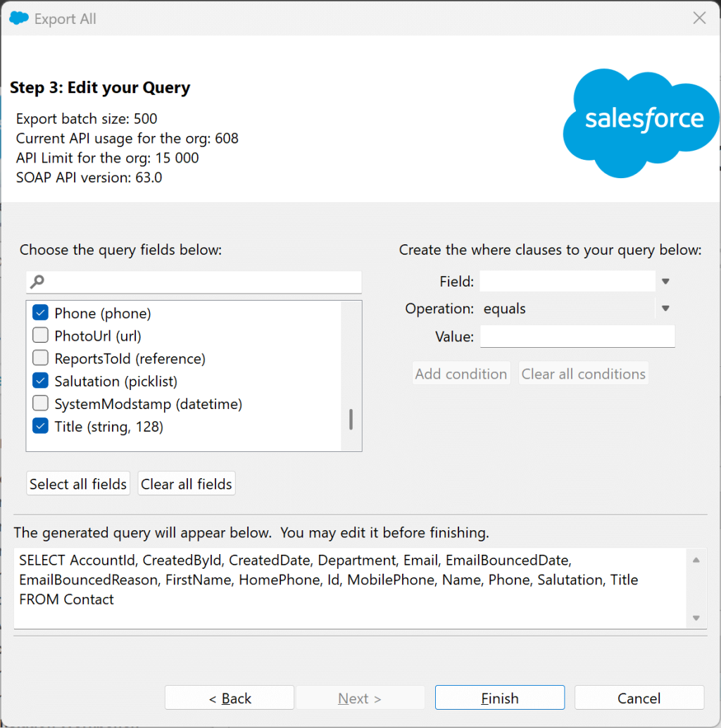Click inside the Value input field
This screenshot has height=728, width=721.
coord(577,336)
